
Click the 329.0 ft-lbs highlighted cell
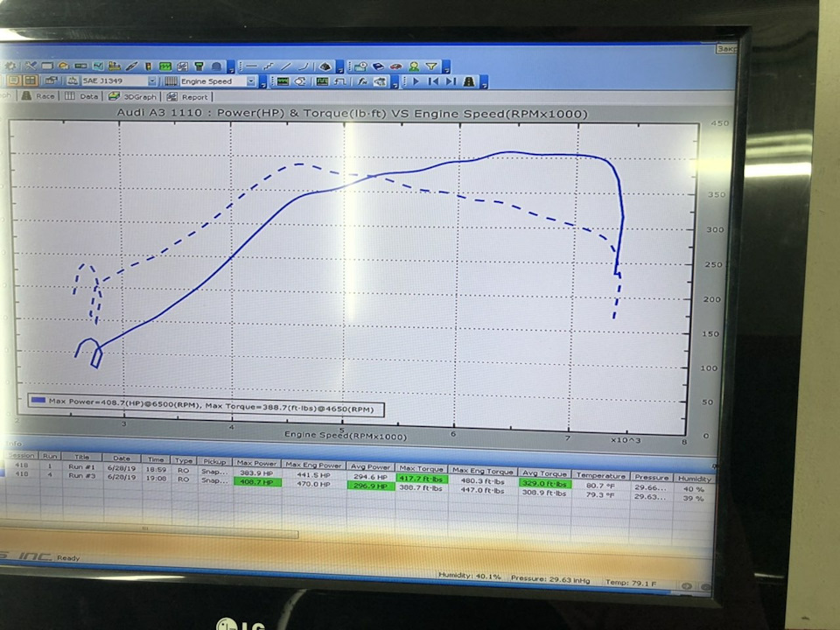pos(545,483)
